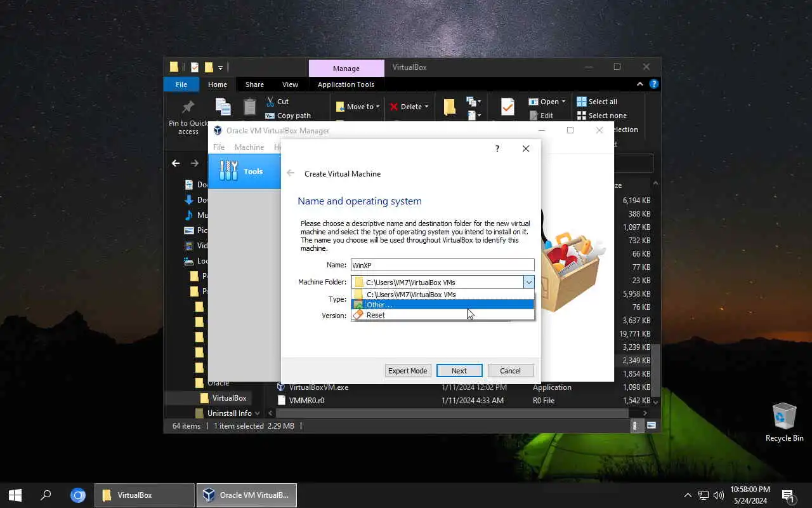Select the VirtualBox folder in tree
Screen dimensions: 812x508
tap(224, 398)
